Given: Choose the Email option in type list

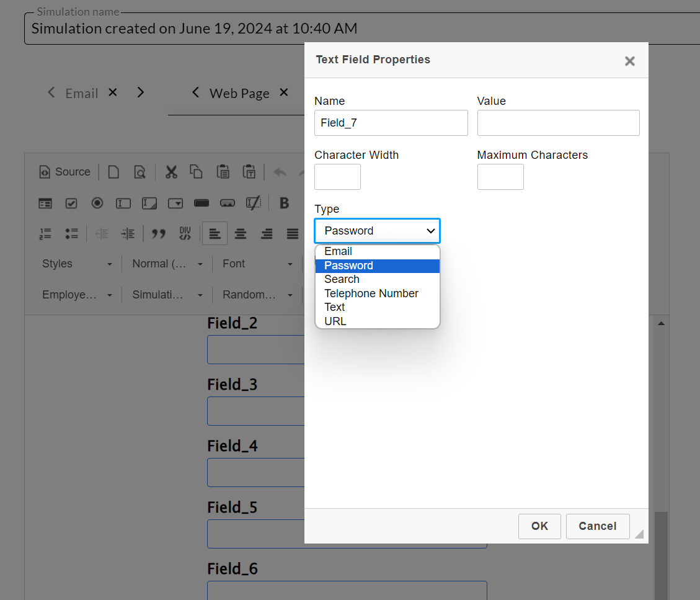Looking at the screenshot, I should [338, 251].
